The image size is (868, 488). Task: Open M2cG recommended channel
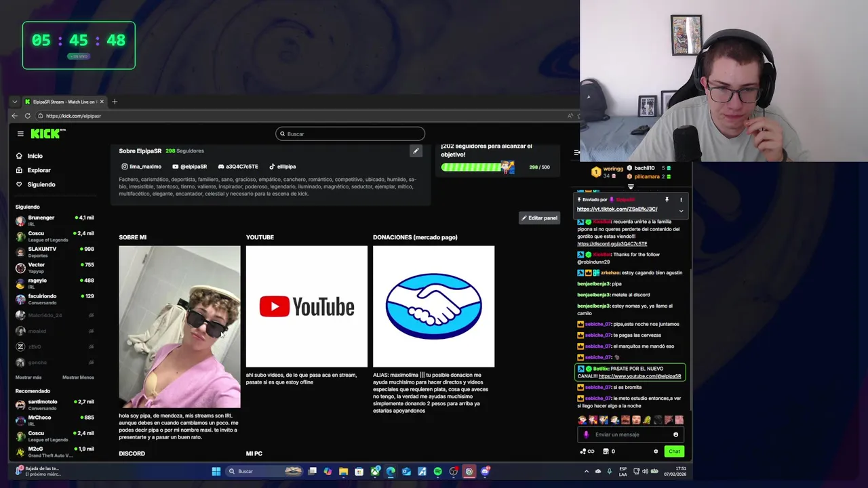tap(54, 451)
